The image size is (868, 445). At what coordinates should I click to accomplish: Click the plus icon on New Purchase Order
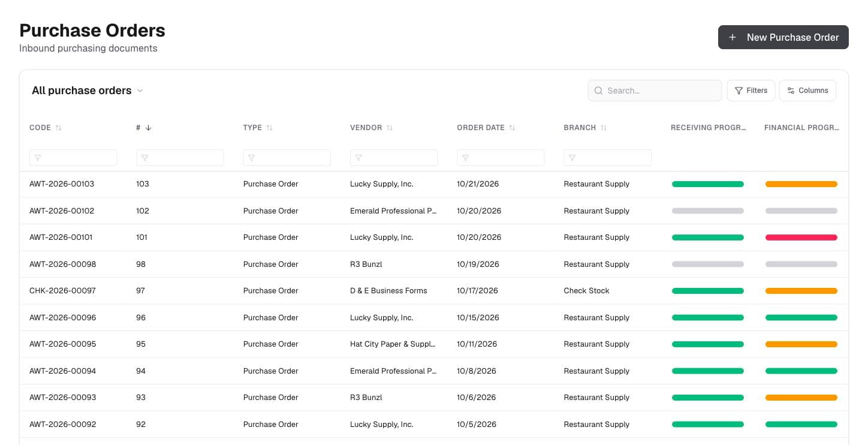pyautogui.click(x=732, y=37)
